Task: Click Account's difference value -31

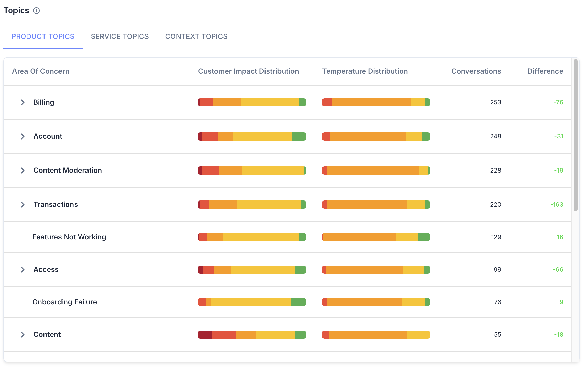Action: tap(559, 136)
